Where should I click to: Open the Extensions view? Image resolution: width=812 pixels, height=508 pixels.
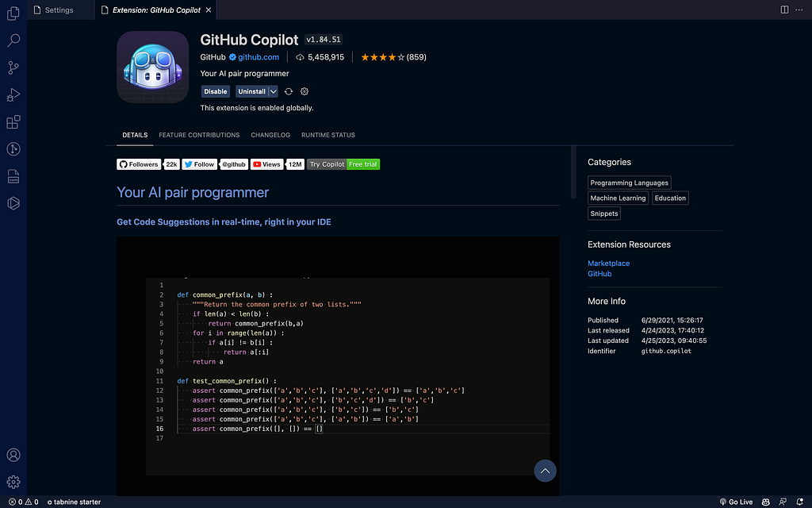(x=13, y=121)
